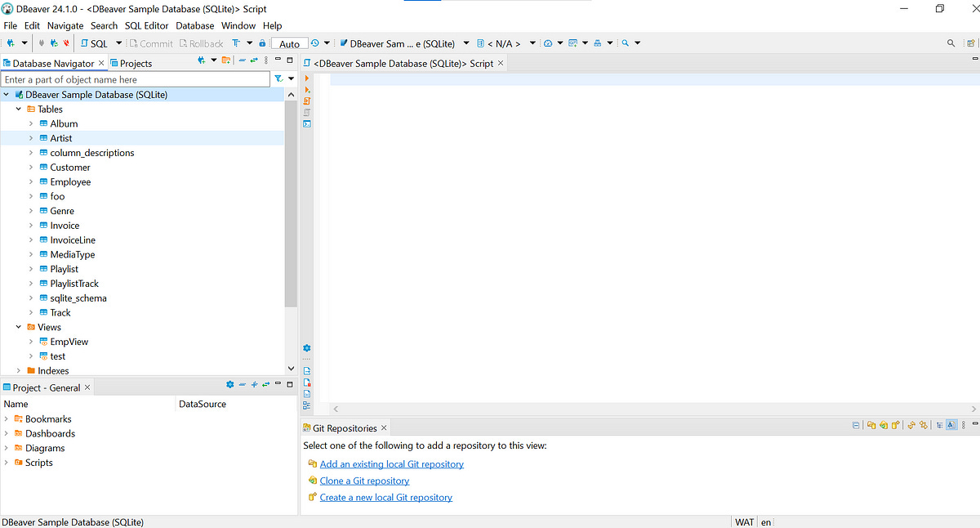Open the Navigate menu
The image size is (980, 528).
65,25
